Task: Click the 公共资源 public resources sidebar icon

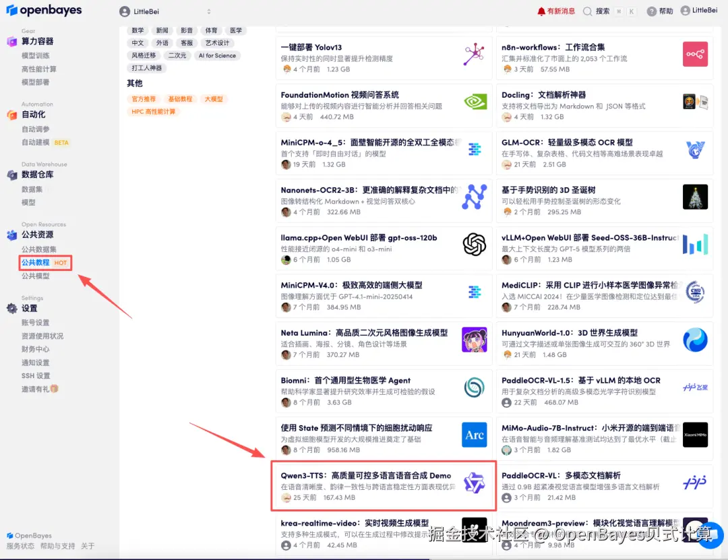Action: pos(12,235)
